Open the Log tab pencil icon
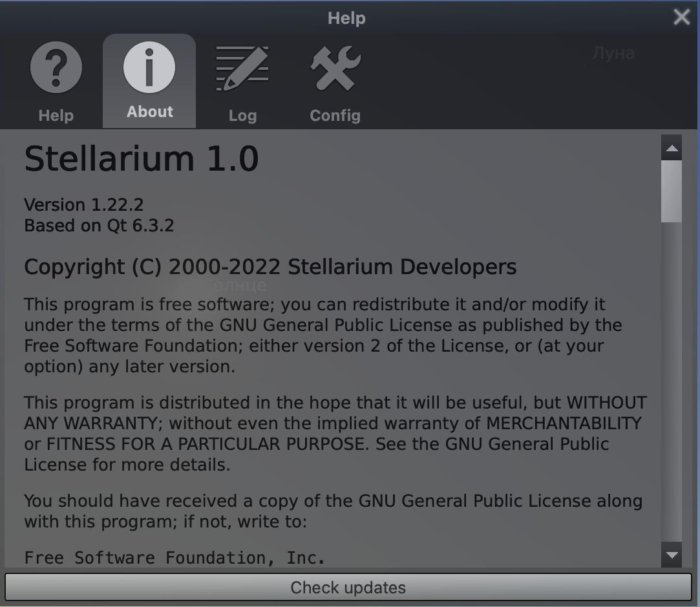The width and height of the screenshot is (700, 607). pyautogui.click(x=242, y=70)
